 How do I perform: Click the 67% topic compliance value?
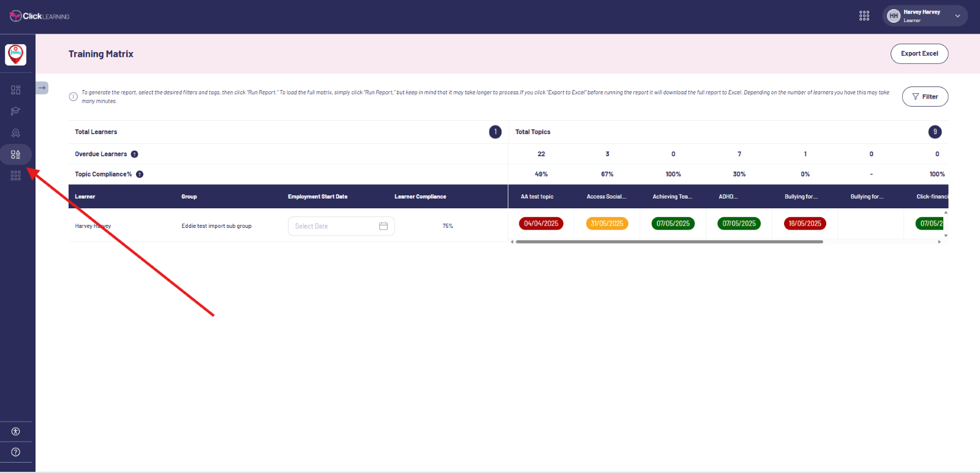[607, 175]
